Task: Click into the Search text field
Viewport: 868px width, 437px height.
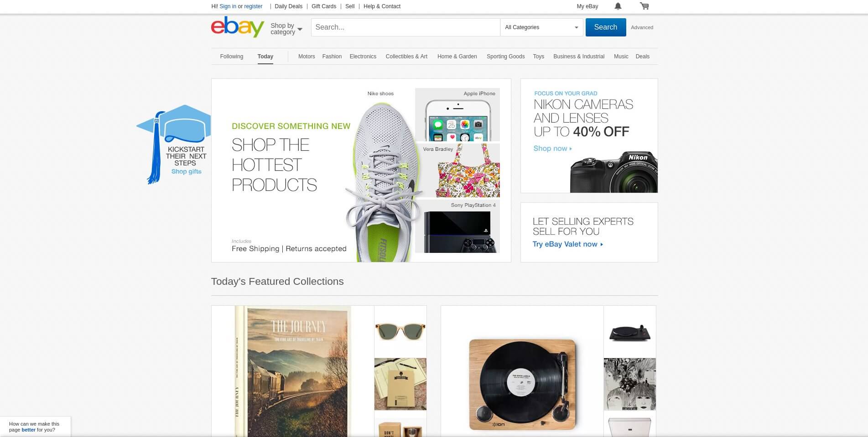Action: tap(405, 27)
